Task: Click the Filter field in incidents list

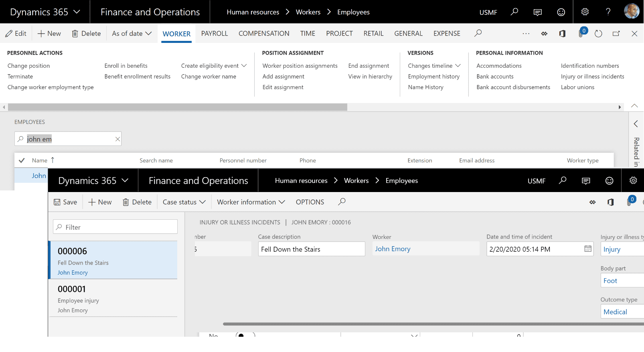Action: coord(115,227)
